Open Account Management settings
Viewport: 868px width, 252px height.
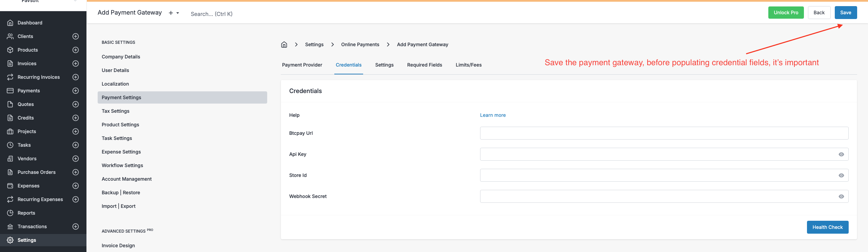pyautogui.click(x=126, y=179)
